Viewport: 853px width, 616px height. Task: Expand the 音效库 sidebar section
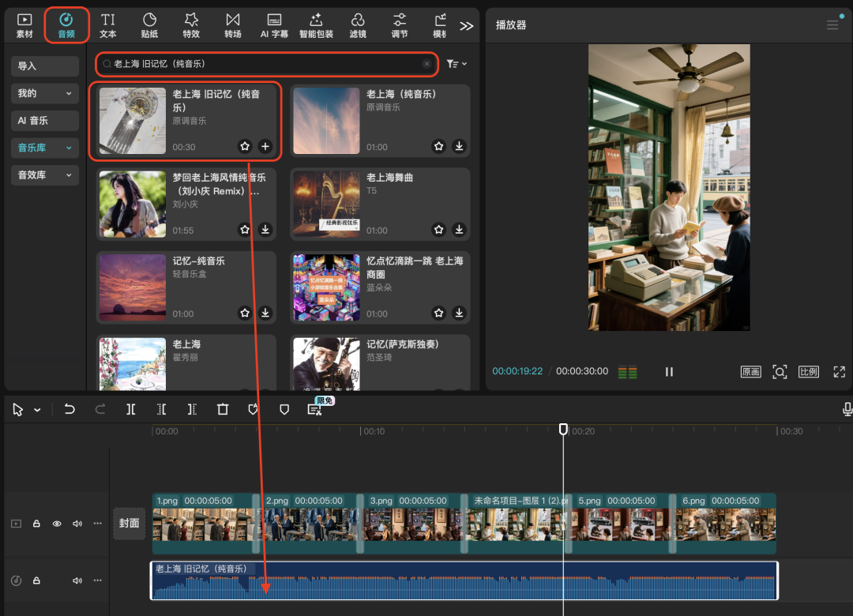[69, 175]
